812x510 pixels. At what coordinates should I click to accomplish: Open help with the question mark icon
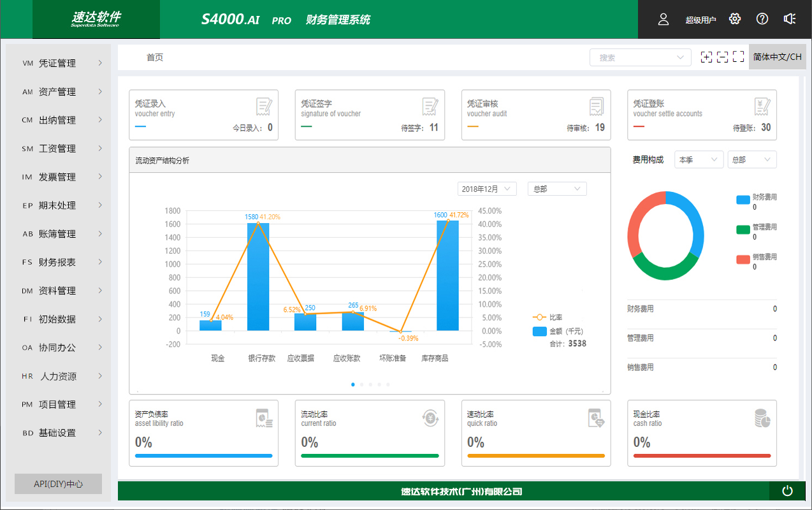coord(762,19)
